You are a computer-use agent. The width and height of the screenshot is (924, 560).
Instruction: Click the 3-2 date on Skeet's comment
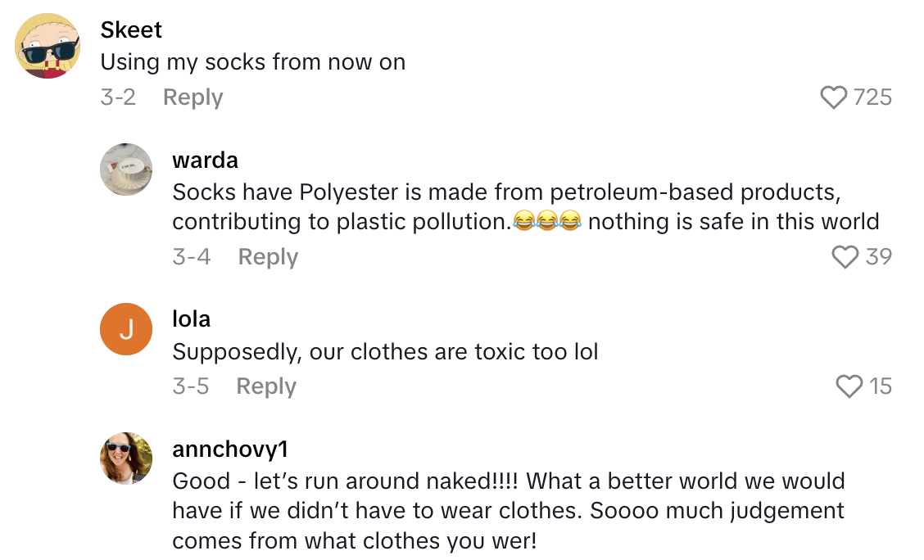pos(118,97)
